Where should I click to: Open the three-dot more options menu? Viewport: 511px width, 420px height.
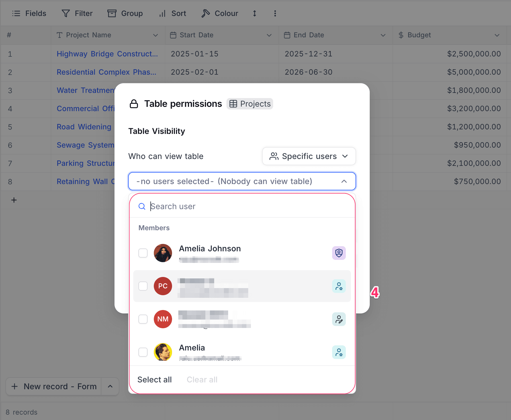[275, 13]
